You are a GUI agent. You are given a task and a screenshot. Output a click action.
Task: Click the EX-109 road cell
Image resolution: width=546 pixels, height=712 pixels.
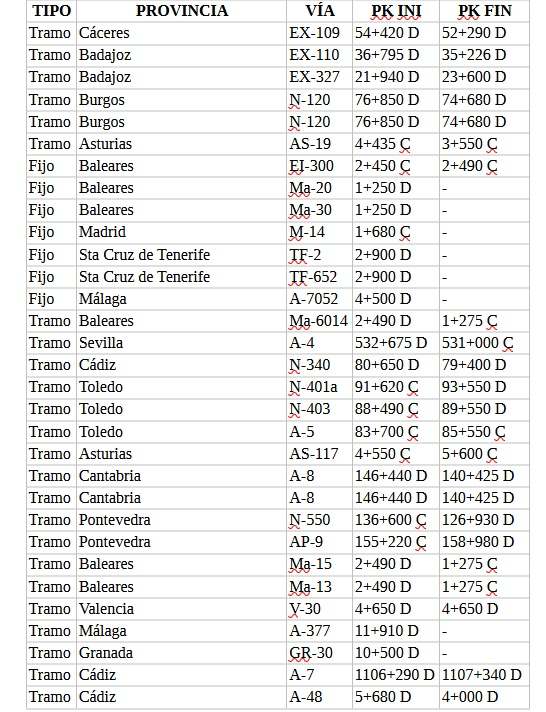point(319,33)
